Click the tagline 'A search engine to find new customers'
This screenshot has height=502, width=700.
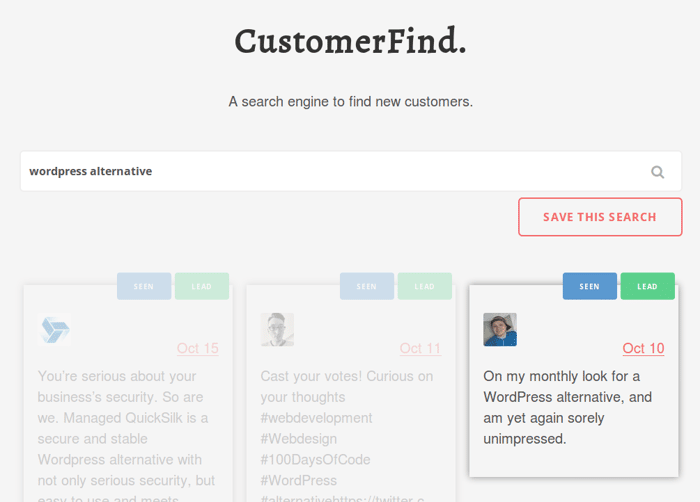coord(350,102)
